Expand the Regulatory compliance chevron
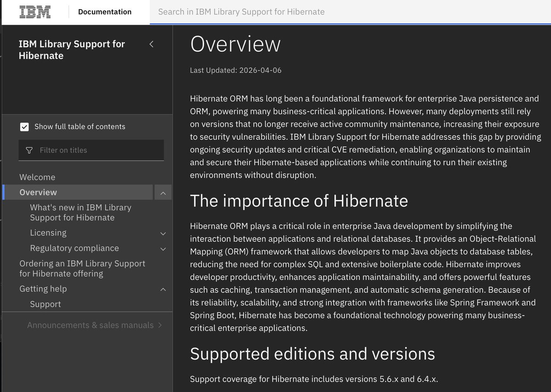The height and width of the screenshot is (392, 551). (163, 249)
